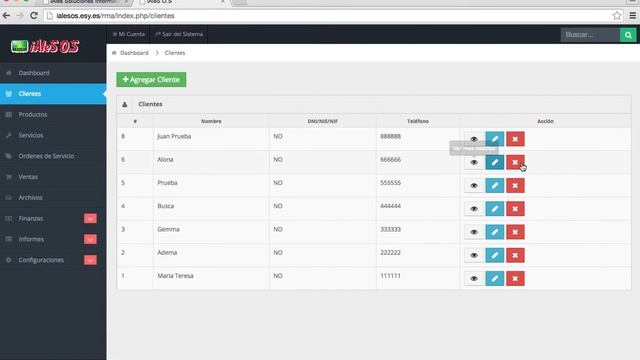Viewport: 640px width, 360px height.
Task: Edit client Gemma
Action: coord(495,232)
